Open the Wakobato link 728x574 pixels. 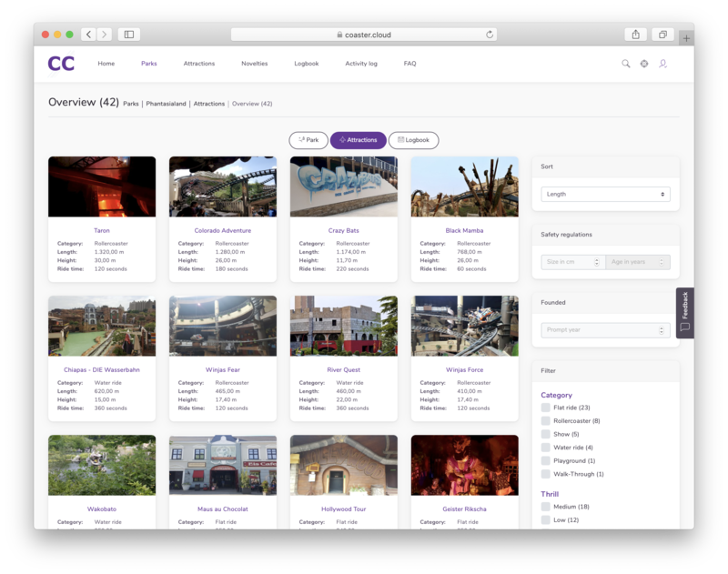pyautogui.click(x=102, y=509)
